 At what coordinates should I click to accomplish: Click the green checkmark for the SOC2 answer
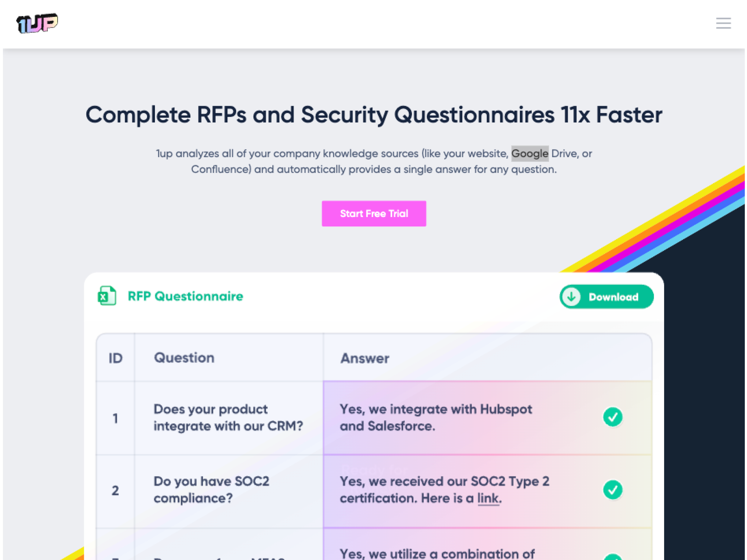pyautogui.click(x=612, y=490)
